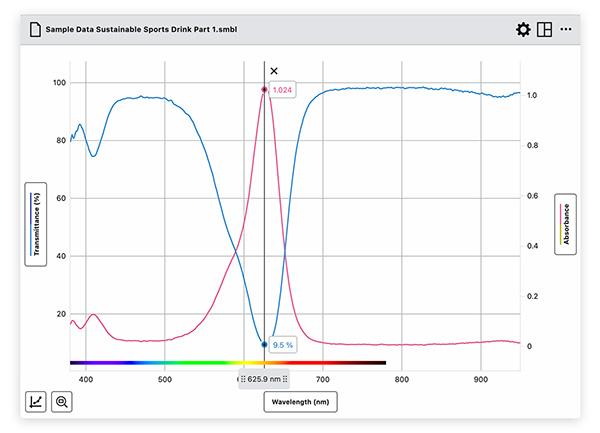Open the view layout options icon
The height and width of the screenshot is (433, 600).
[x=544, y=30]
